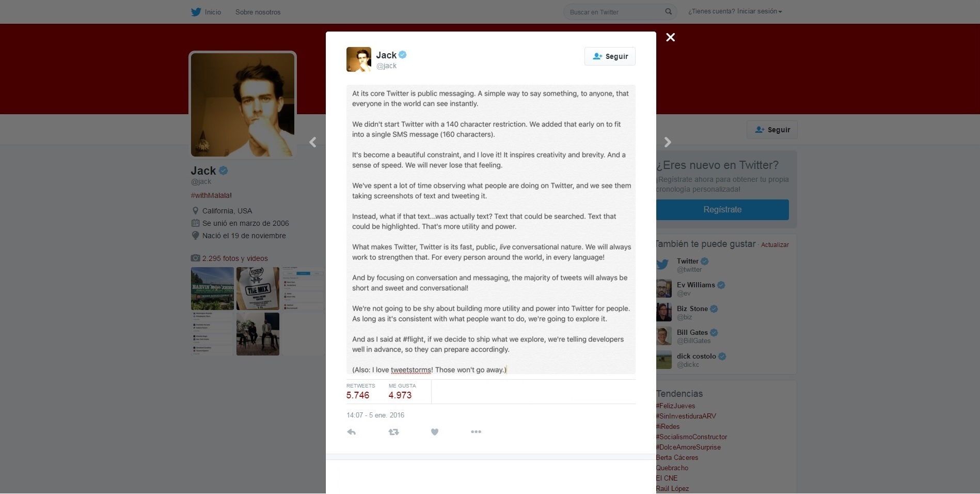Click the reply arrow icon under the tweet
Viewport: 980px width, 494px height.
click(352, 432)
